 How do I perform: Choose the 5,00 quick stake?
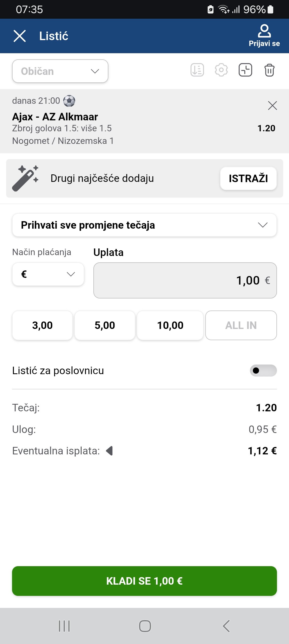(x=105, y=325)
